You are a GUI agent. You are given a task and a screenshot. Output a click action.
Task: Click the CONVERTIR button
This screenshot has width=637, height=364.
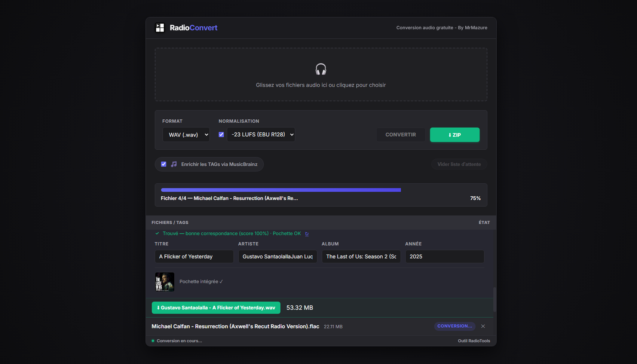[401, 135]
